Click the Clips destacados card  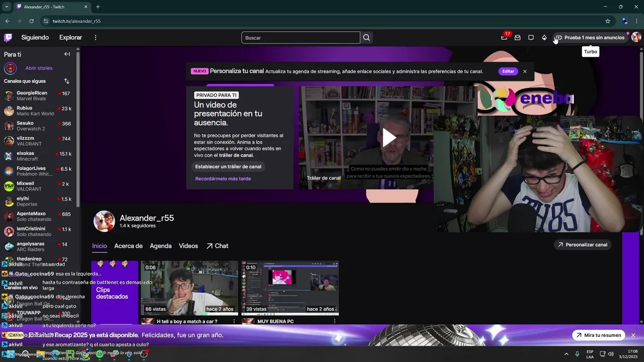tap(114, 293)
